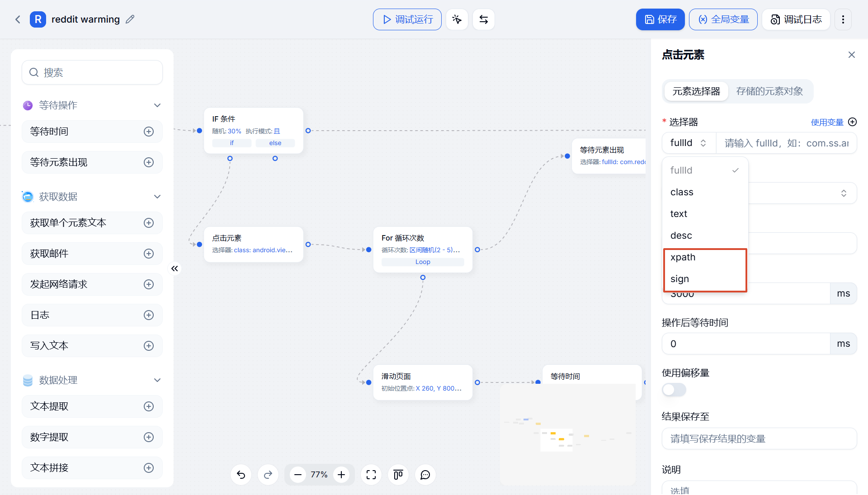Viewport: 868px width, 495px height.
Task: Add 等待时间 node with plus icon
Action: (149, 132)
